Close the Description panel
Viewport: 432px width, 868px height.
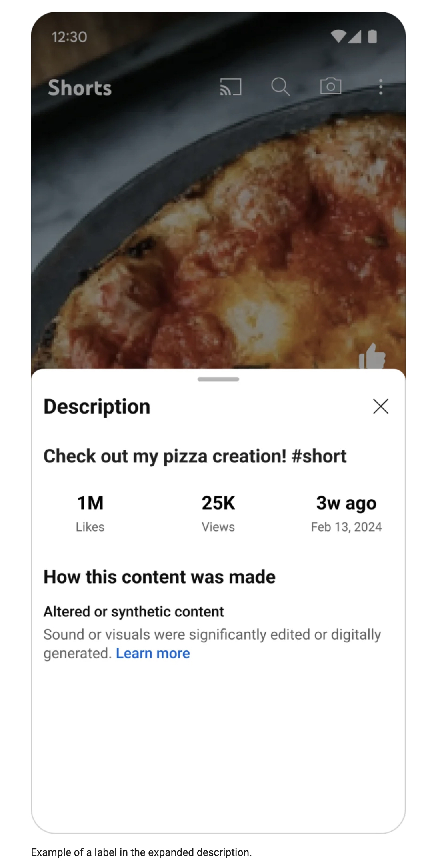(380, 406)
